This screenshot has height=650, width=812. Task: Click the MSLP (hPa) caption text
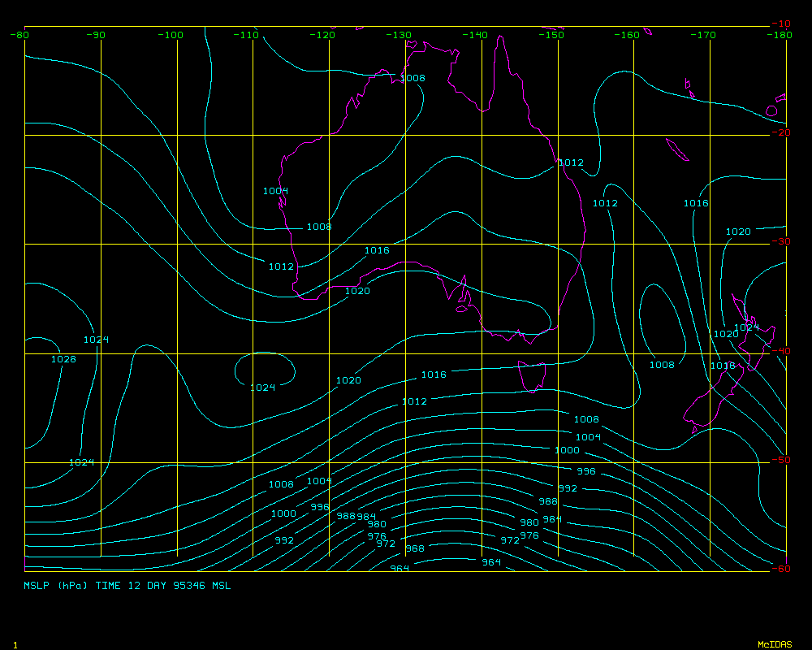tap(56, 585)
